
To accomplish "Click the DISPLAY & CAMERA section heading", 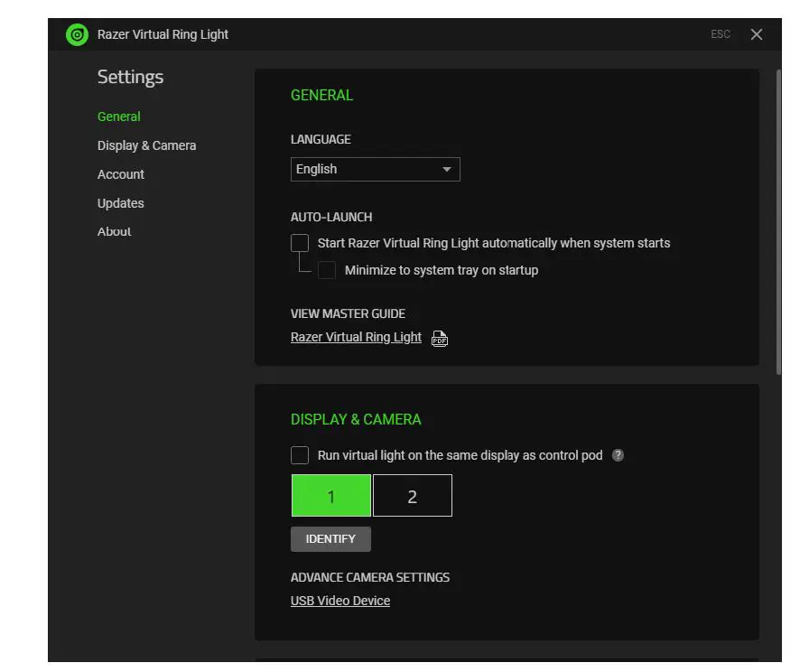I will click(x=356, y=419).
